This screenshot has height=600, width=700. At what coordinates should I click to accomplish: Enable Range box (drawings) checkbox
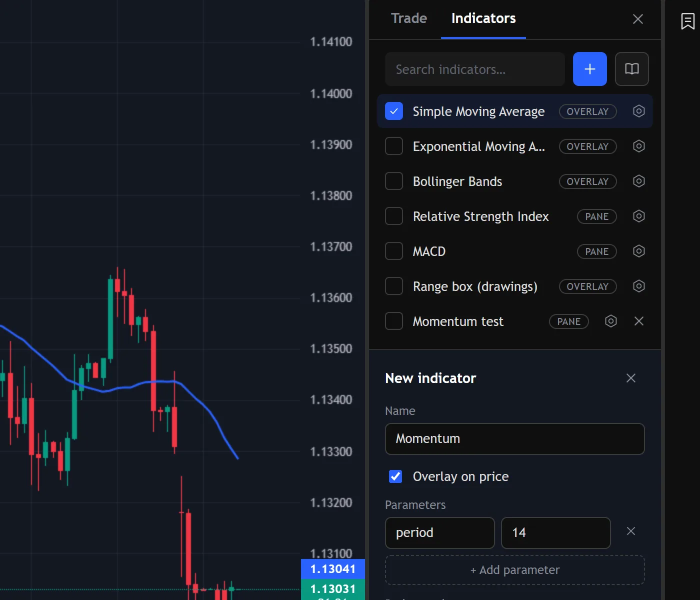[394, 286]
